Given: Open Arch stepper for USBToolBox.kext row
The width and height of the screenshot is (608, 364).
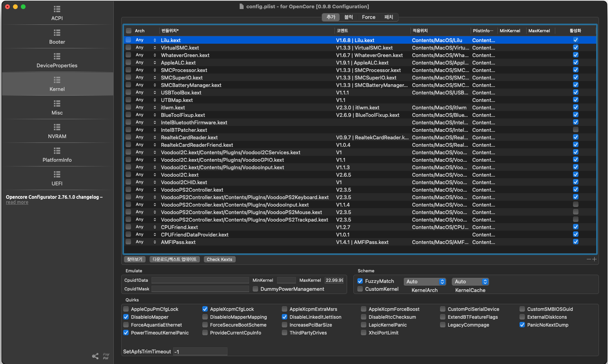Looking at the screenshot, I should click(155, 92).
